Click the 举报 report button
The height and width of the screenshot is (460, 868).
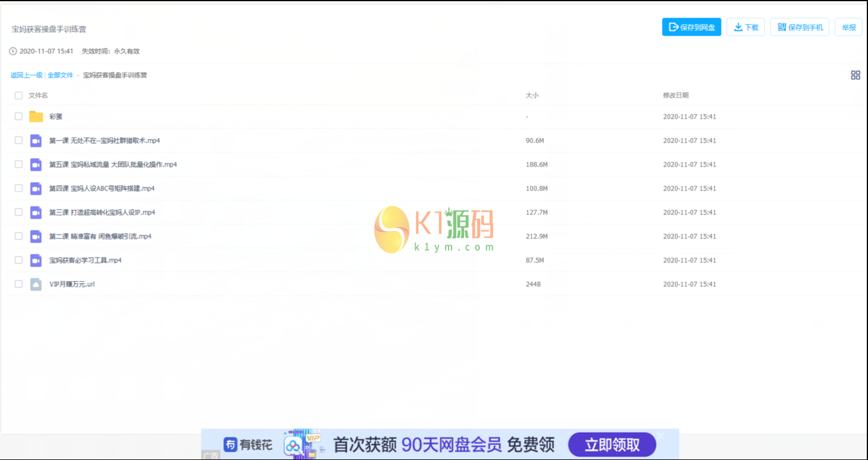point(848,27)
